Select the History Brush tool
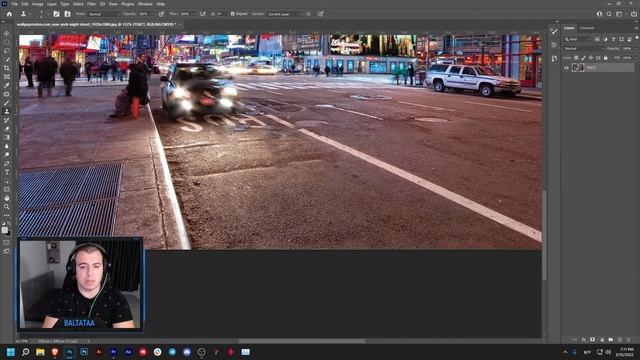The image size is (640, 360). (7, 120)
